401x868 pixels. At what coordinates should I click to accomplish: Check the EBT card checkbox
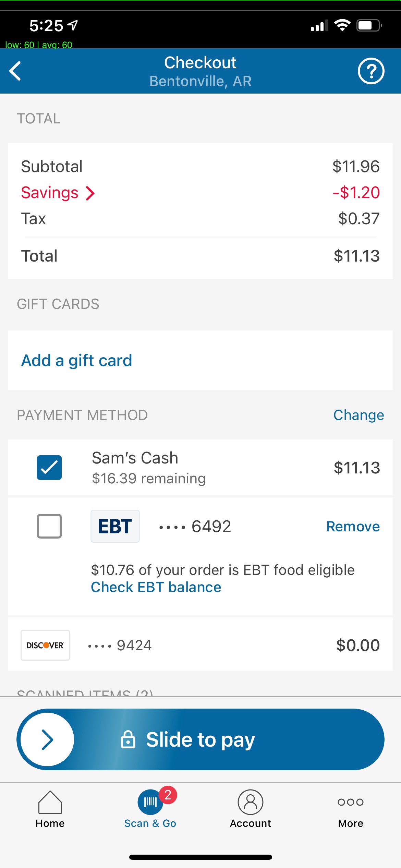(x=49, y=526)
